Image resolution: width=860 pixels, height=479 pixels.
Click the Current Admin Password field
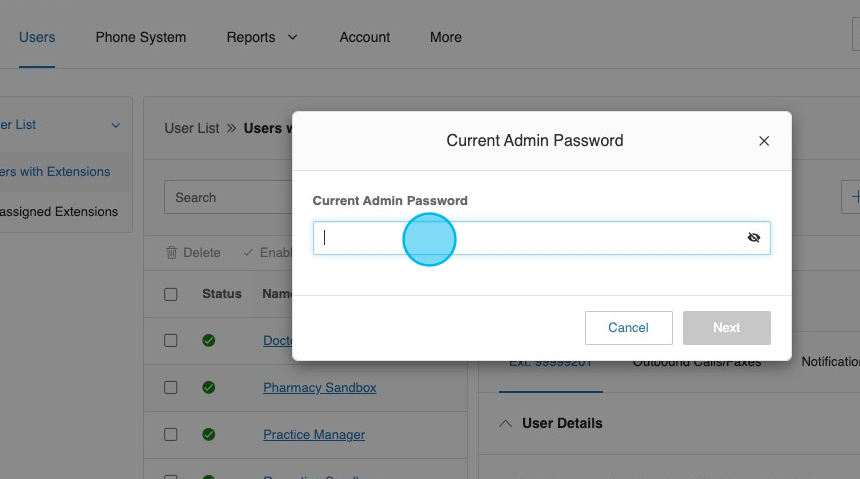point(530,238)
